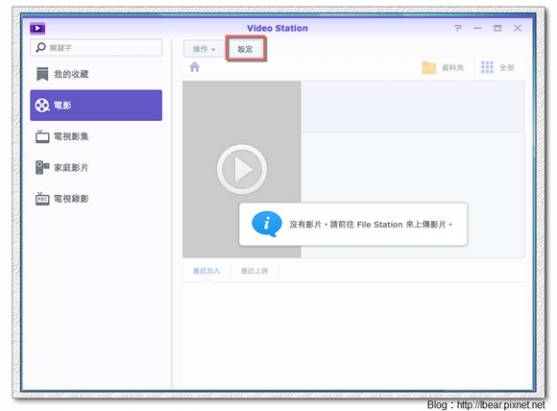Click the keyword search input field

[96, 47]
